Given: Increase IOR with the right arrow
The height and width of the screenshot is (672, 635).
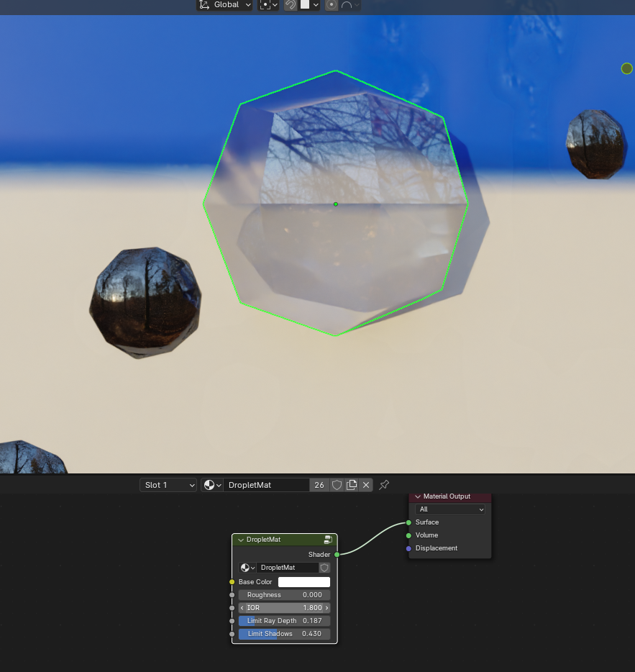Looking at the screenshot, I should (327, 608).
